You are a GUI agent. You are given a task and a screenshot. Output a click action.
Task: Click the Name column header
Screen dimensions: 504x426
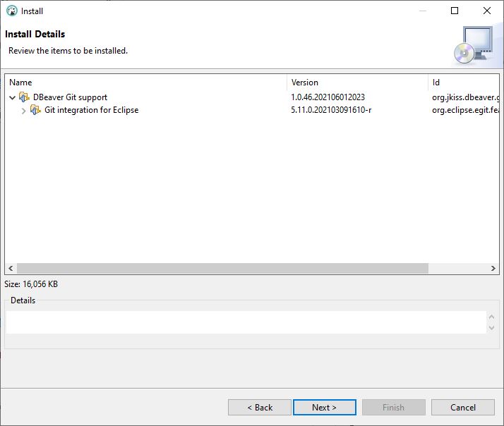click(146, 83)
